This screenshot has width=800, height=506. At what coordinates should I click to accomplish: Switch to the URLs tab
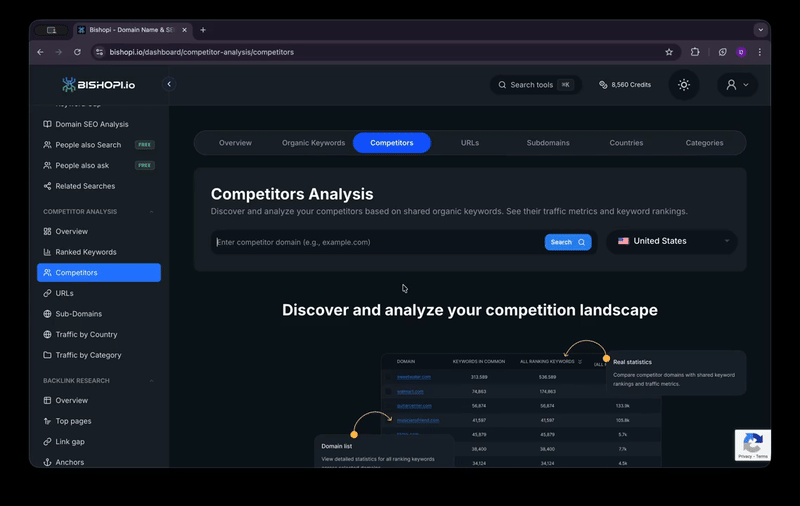coord(470,143)
